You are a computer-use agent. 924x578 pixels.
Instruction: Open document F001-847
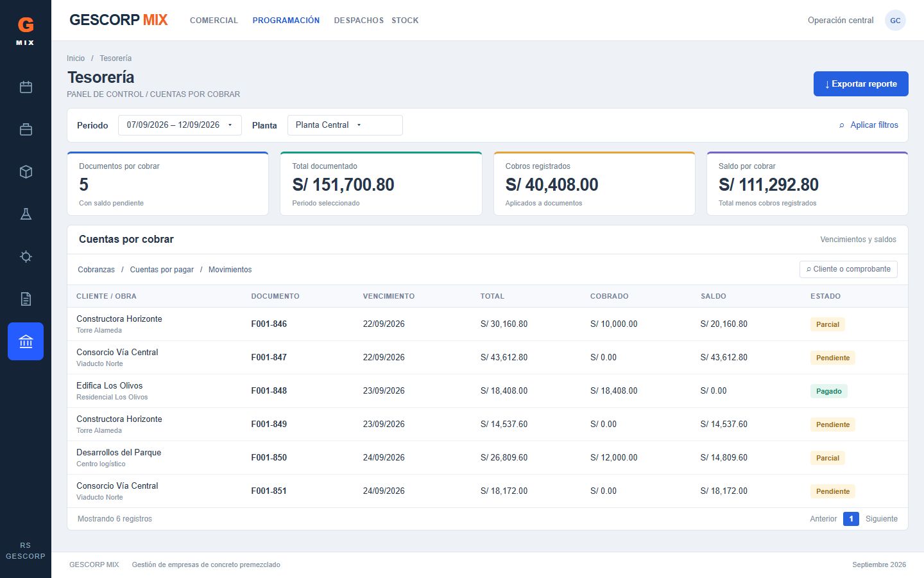coord(269,358)
